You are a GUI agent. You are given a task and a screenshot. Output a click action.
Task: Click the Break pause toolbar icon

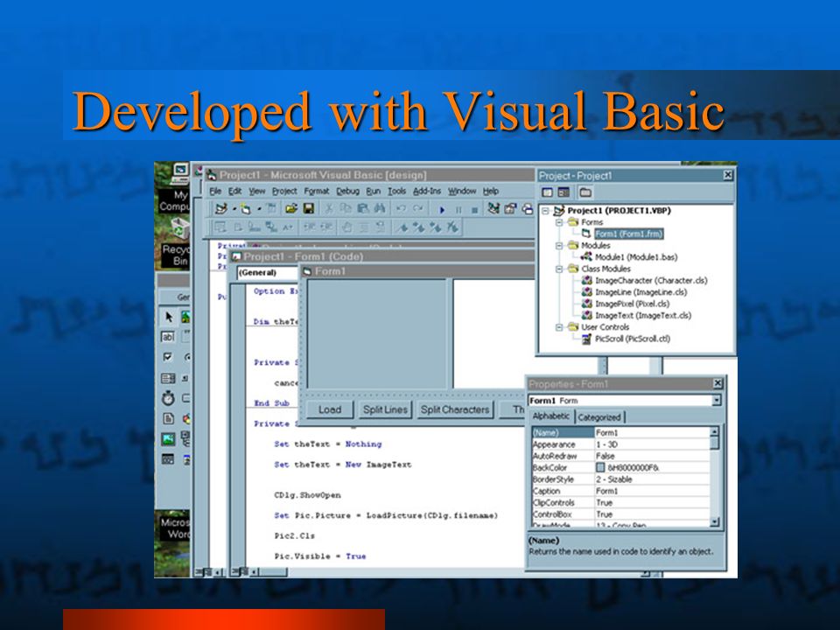pyautogui.click(x=458, y=210)
